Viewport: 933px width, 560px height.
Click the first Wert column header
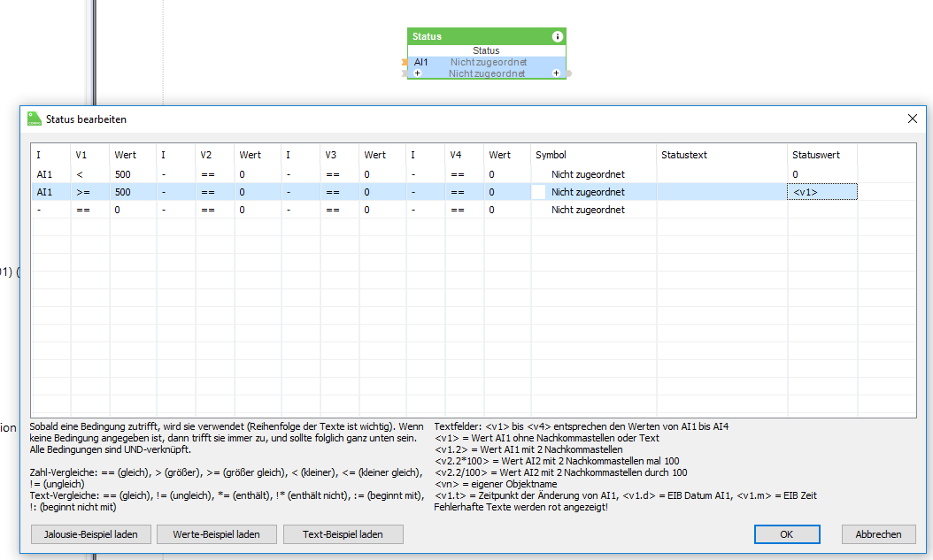pos(133,155)
